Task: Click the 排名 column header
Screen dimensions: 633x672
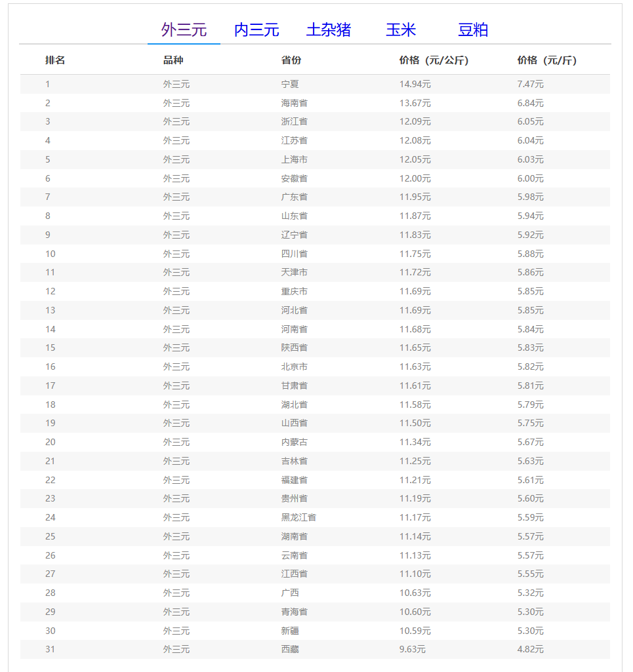Action: pos(55,60)
